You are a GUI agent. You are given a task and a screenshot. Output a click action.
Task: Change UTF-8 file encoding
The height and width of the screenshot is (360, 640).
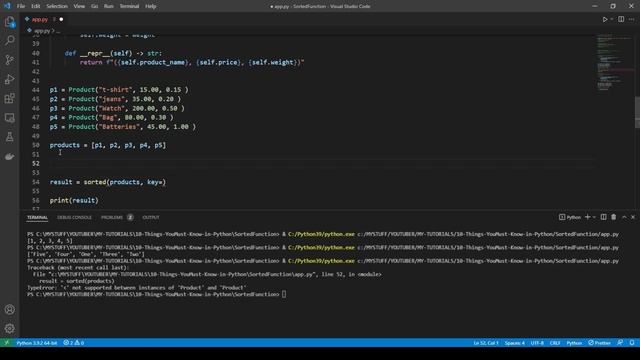pos(537,343)
